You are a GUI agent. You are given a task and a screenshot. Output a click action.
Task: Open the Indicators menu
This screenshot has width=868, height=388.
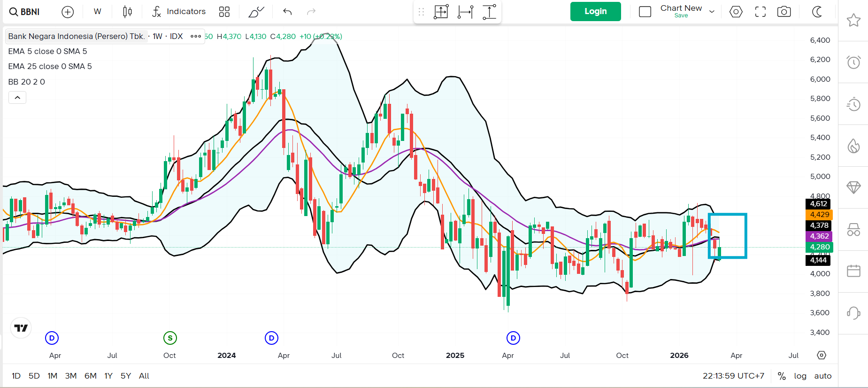[179, 12]
